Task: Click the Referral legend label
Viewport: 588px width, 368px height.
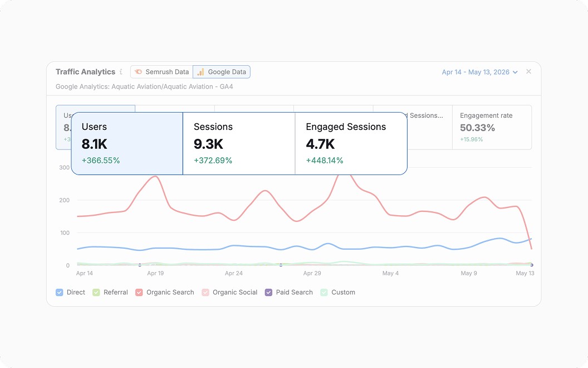Action: (115, 293)
